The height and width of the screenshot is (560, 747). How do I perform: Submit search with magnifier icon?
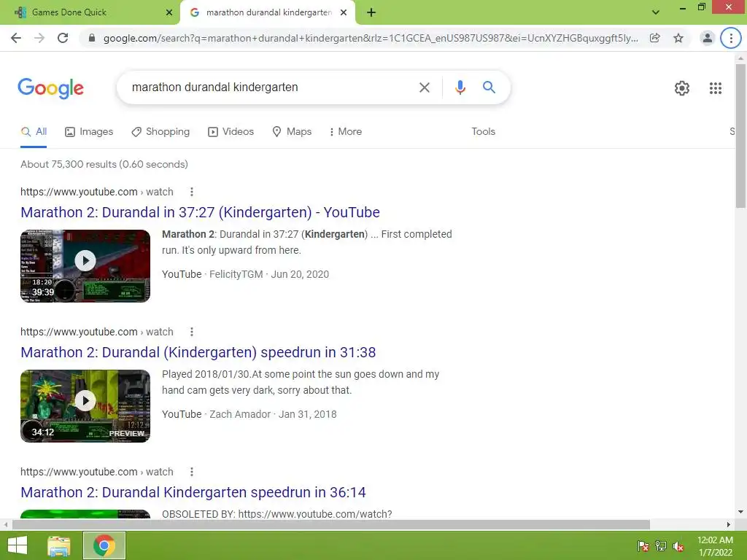(x=489, y=87)
